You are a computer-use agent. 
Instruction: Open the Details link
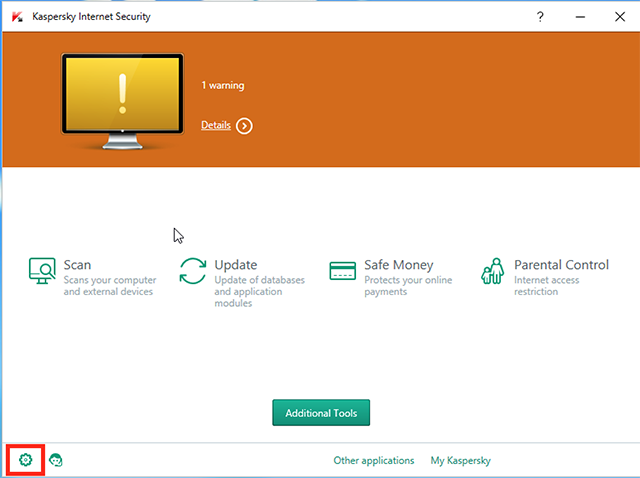[x=216, y=125]
